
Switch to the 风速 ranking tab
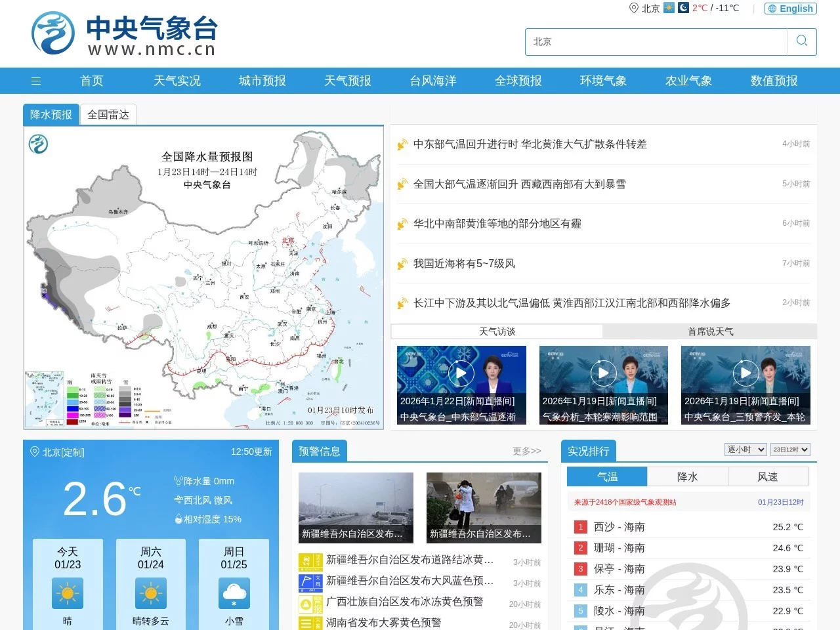click(x=768, y=476)
